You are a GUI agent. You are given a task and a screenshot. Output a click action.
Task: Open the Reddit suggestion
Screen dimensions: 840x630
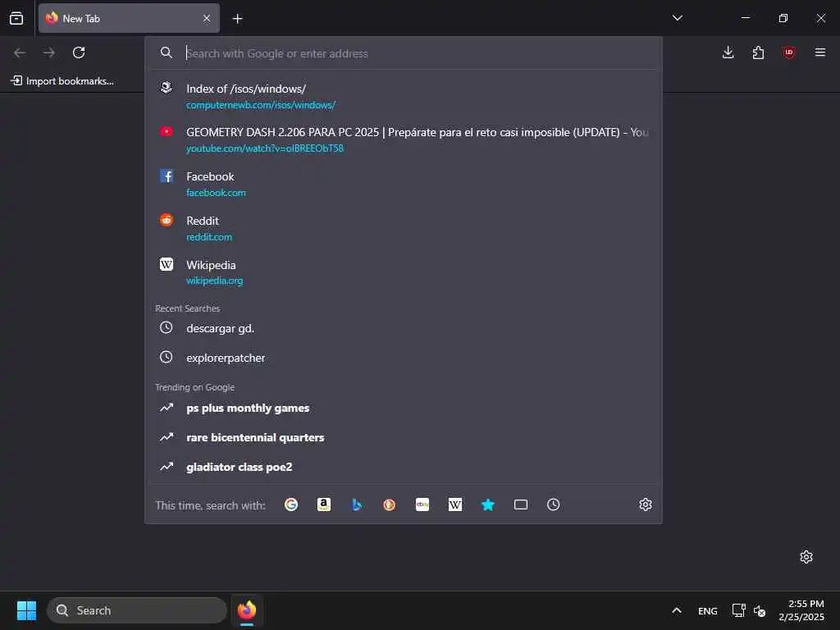pos(404,228)
